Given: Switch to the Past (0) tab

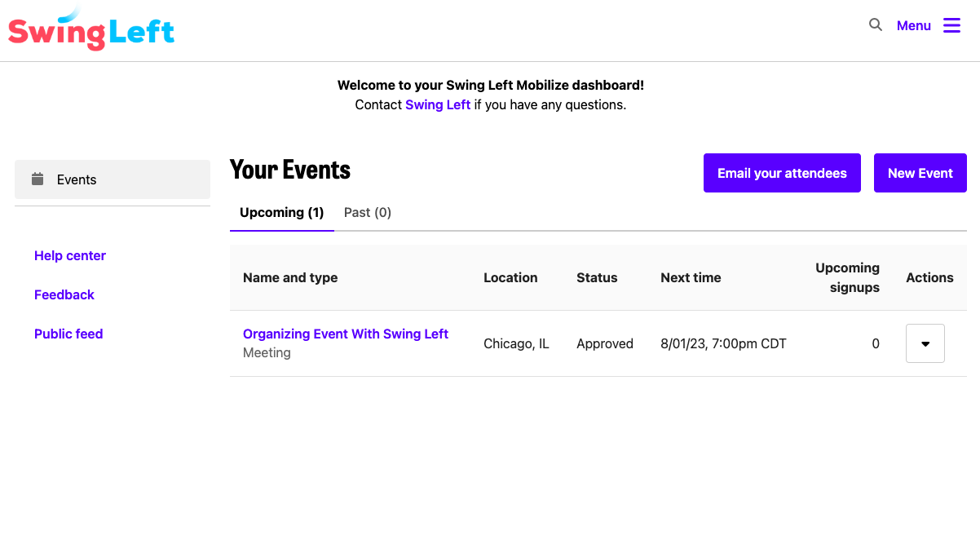Looking at the screenshot, I should click(368, 213).
